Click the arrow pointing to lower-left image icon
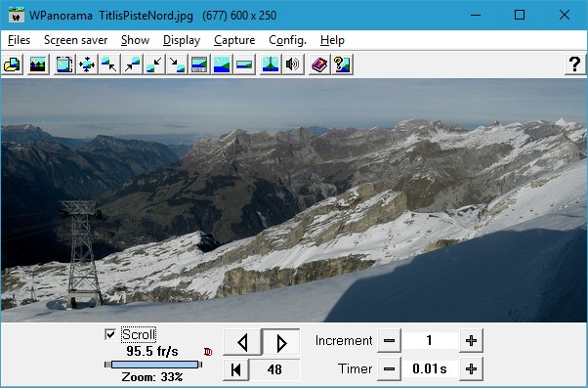This screenshot has width=588, height=388. point(154,65)
